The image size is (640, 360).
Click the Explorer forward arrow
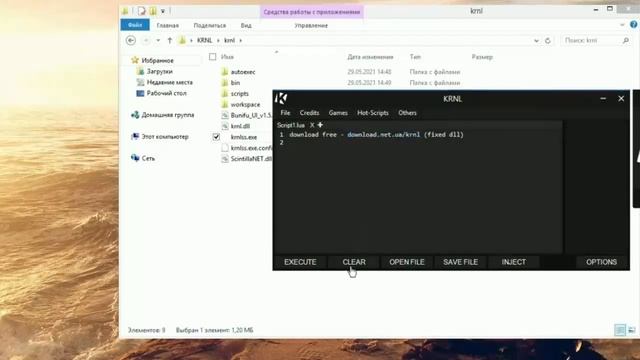pyautogui.click(x=146, y=40)
